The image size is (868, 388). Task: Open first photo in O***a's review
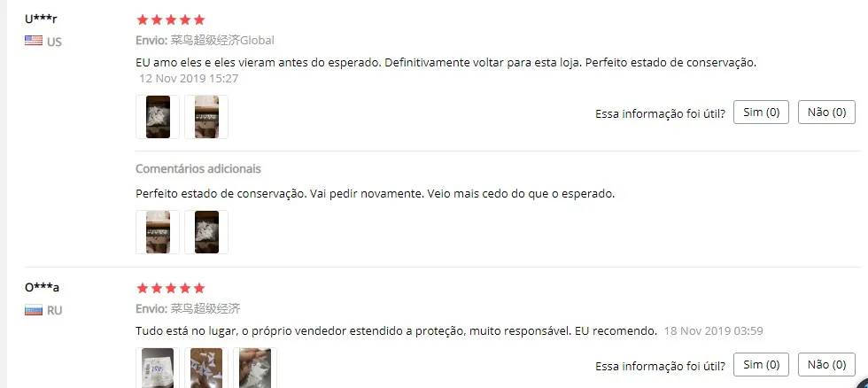[158, 369]
